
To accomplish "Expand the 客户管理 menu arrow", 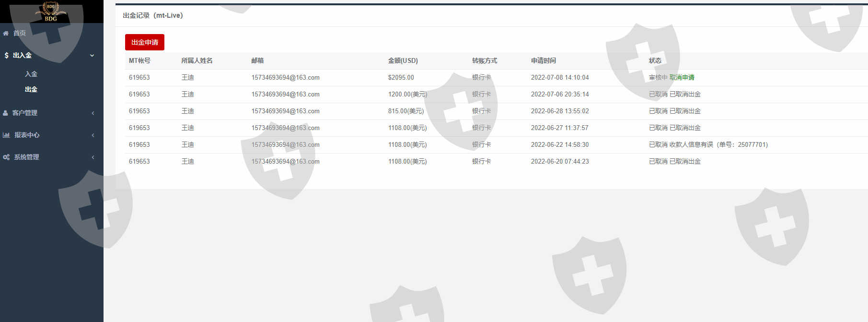I will (x=93, y=113).
